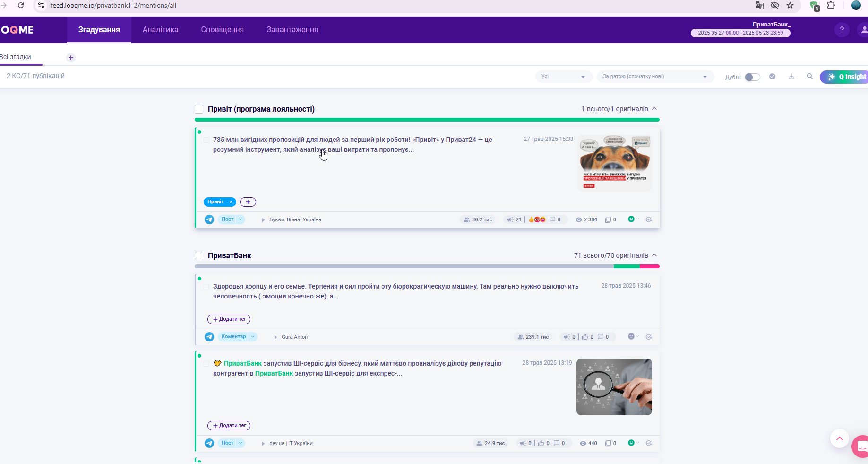The image size is (868, 464).
Task: Open the magnifying glass thumbnail of ШІ-сервіс post
Action: [x=614, y=387]
